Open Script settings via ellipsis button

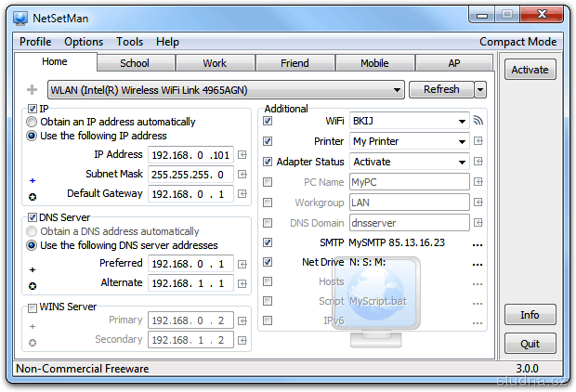478,304
